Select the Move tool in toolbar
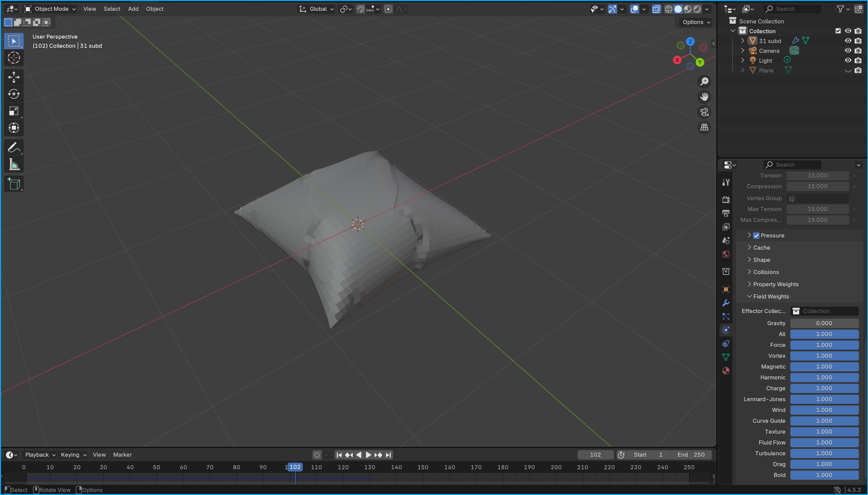 pyautogui.click(x=14, y=77)
